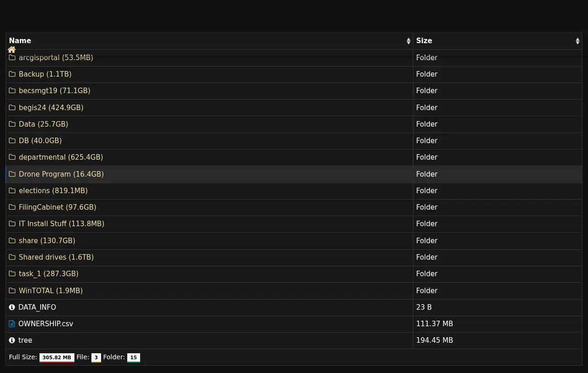The width and height of the screenshot is (588, 373).
Task: Click the folder icon beside Shared drives
Action: point(12,257)
